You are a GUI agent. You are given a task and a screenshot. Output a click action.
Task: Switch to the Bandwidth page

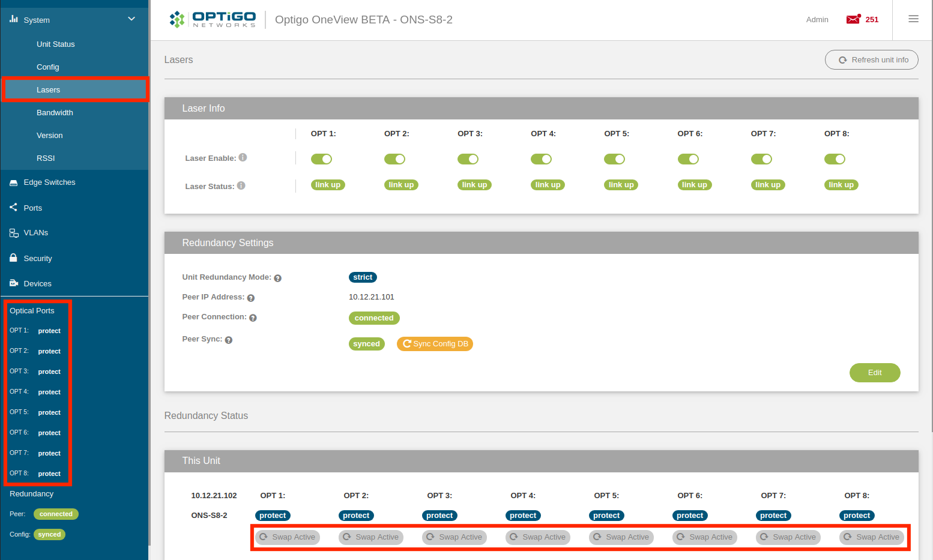pos(55,112)
